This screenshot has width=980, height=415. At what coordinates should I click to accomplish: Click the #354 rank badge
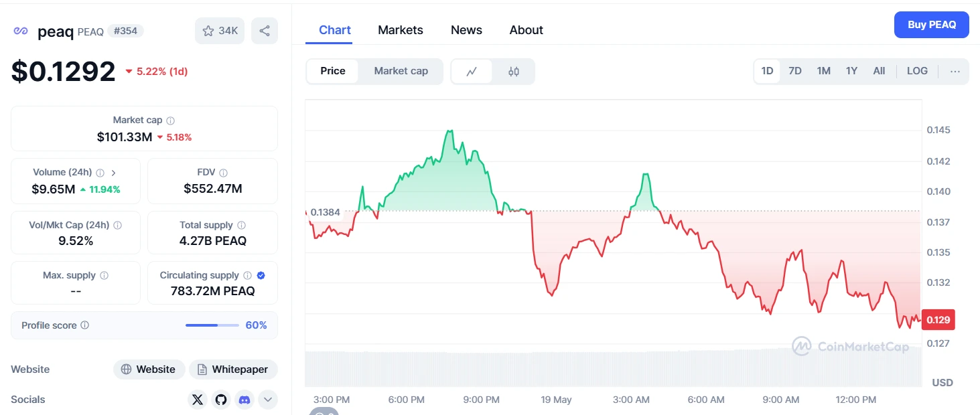pos(126,31)
